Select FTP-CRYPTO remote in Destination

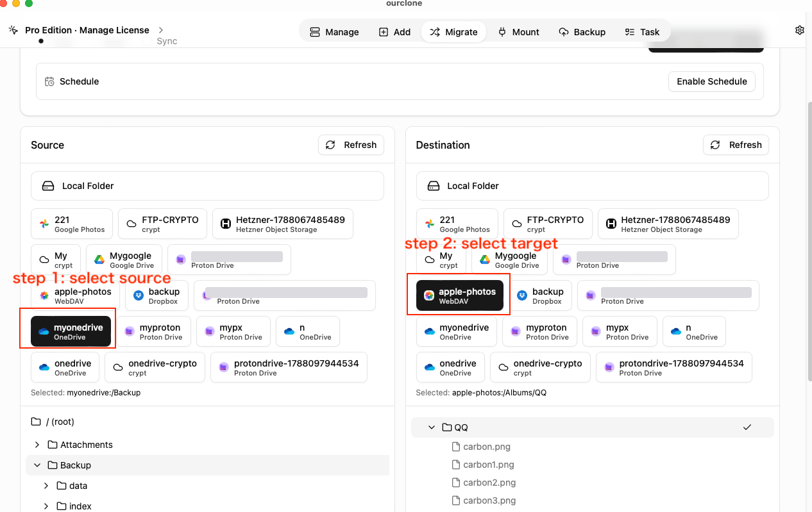tap(548, 224)
